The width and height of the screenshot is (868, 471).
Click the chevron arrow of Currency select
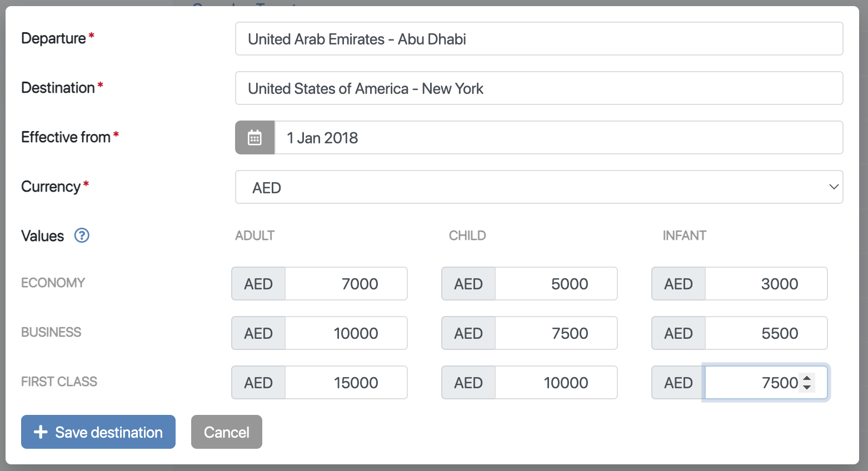point(834,187)
